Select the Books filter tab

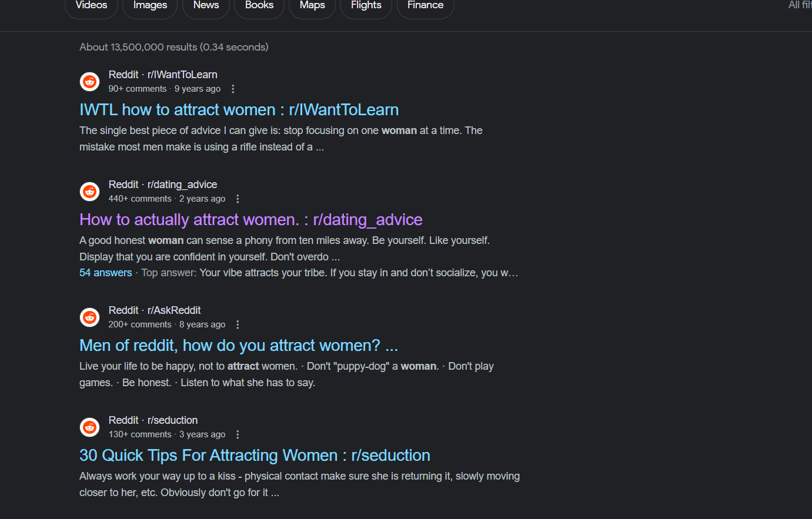(259, 5)
